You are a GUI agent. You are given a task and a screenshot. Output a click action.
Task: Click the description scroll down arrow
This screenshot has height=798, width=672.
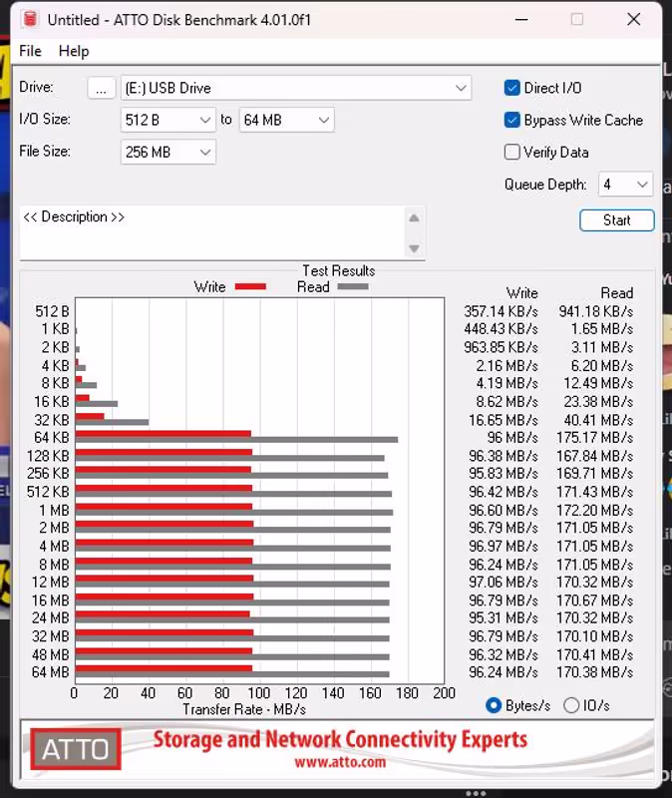(414, 248)
